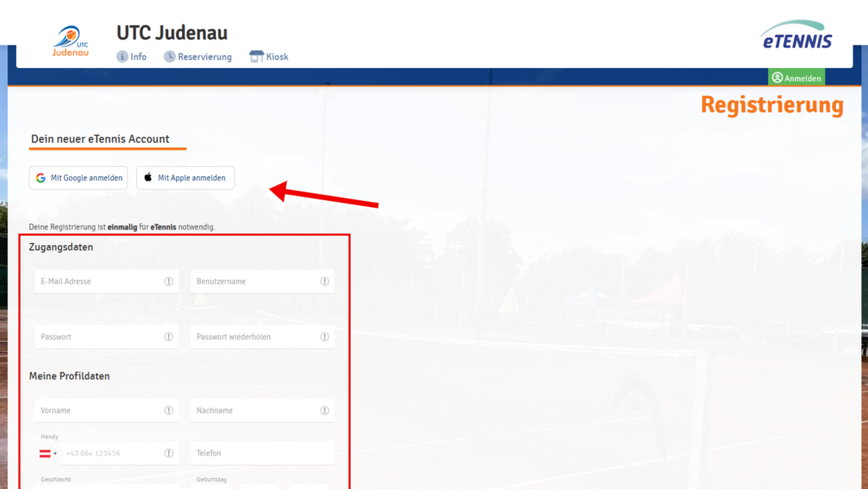Image resolution: width=868 pixels, height=489 pixels.
Task: Click the info icon in Benutzername field
Action: 324,281
